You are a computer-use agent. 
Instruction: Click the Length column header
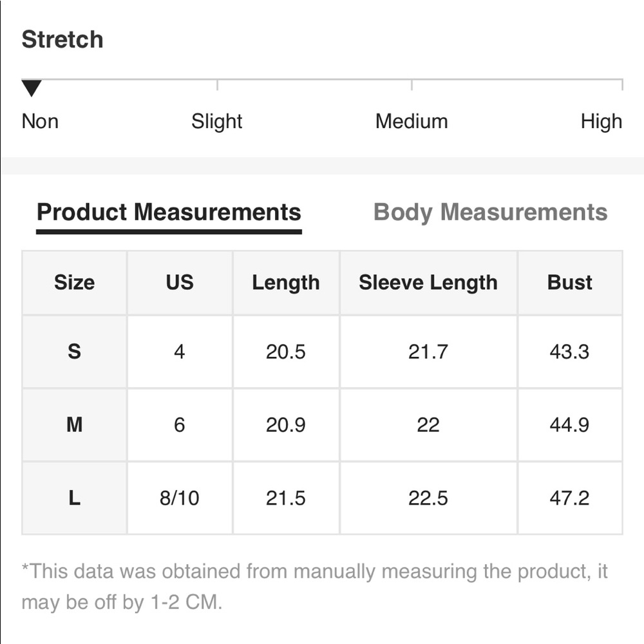coord(286,283)
